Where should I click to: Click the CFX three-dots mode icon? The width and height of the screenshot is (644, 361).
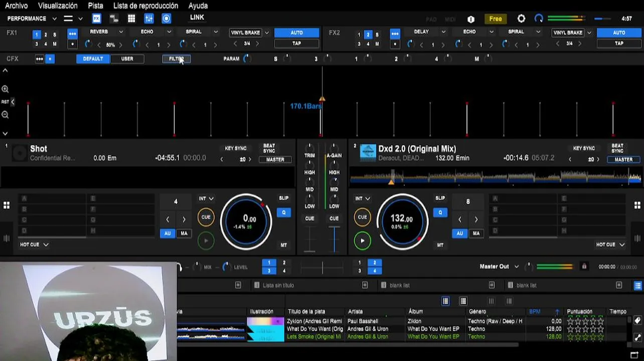click(39, 59)
